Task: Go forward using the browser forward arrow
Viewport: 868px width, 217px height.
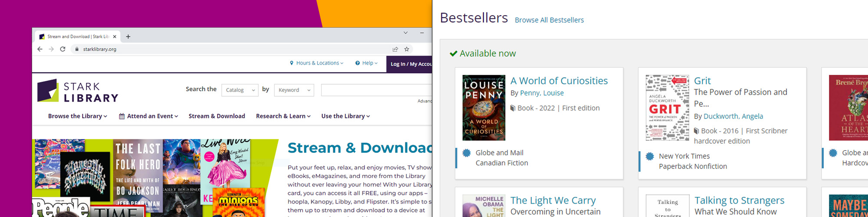Action: point(51,49)
